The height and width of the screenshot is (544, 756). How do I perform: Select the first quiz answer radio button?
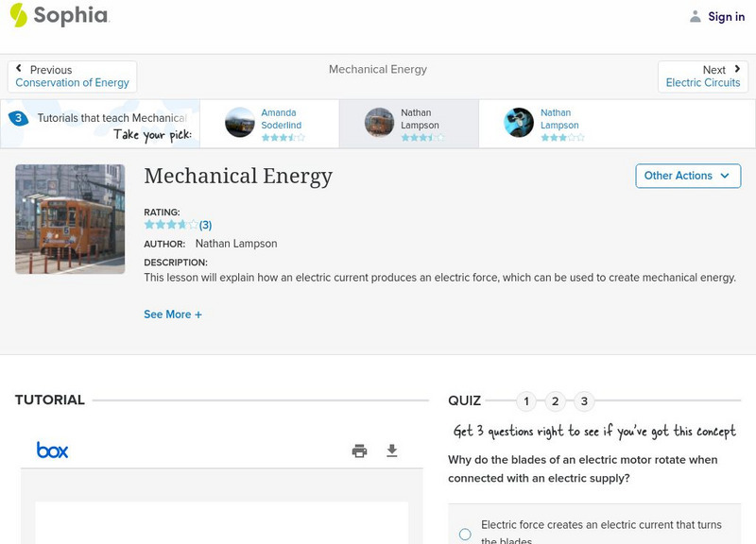[x=464, y=534]
